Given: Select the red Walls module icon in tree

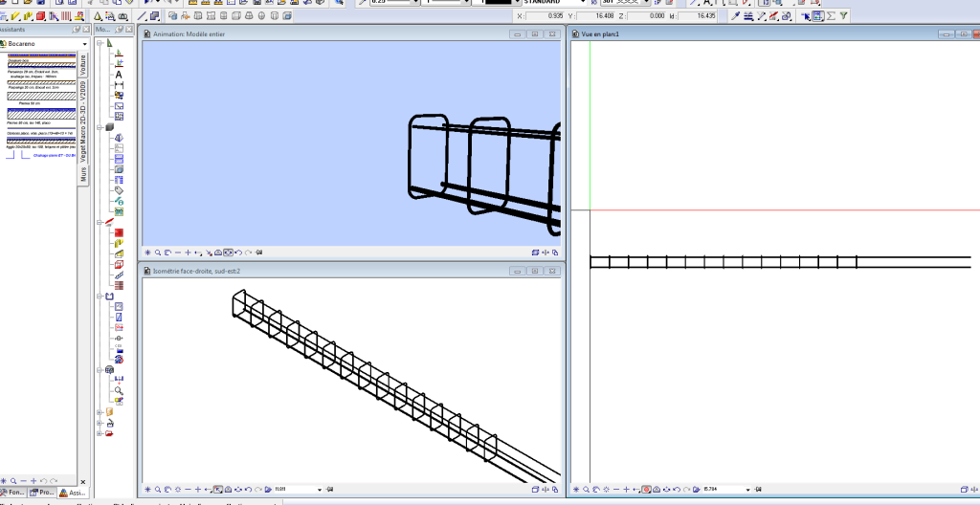Looking at the screenshot, I should pos(119,232).
